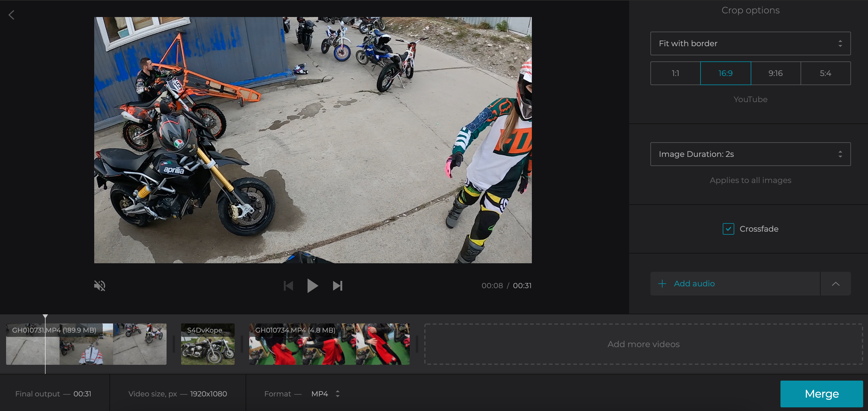Skip to next clip
This screenshot has height=411, width=868.
337,285
